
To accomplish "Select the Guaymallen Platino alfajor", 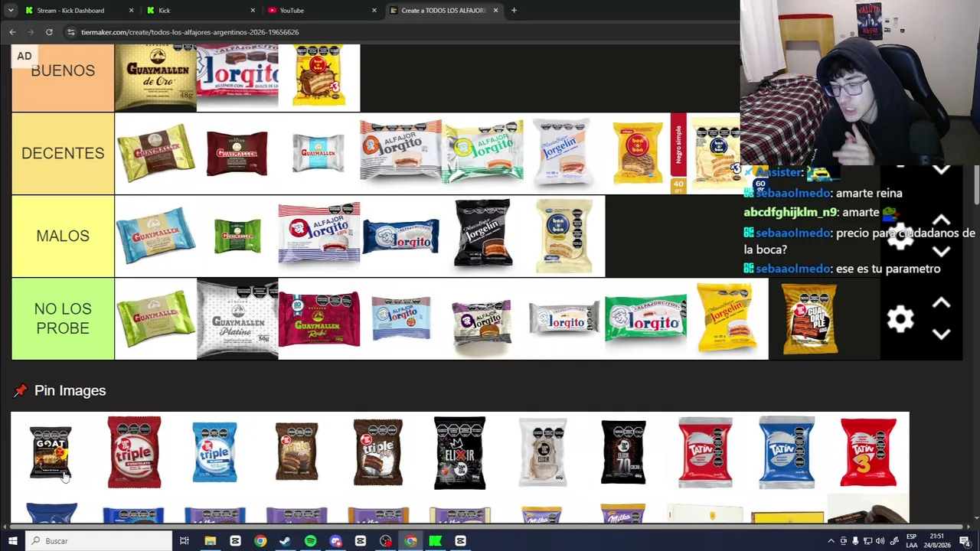I will pyautogui.click(x=237, y=318).
